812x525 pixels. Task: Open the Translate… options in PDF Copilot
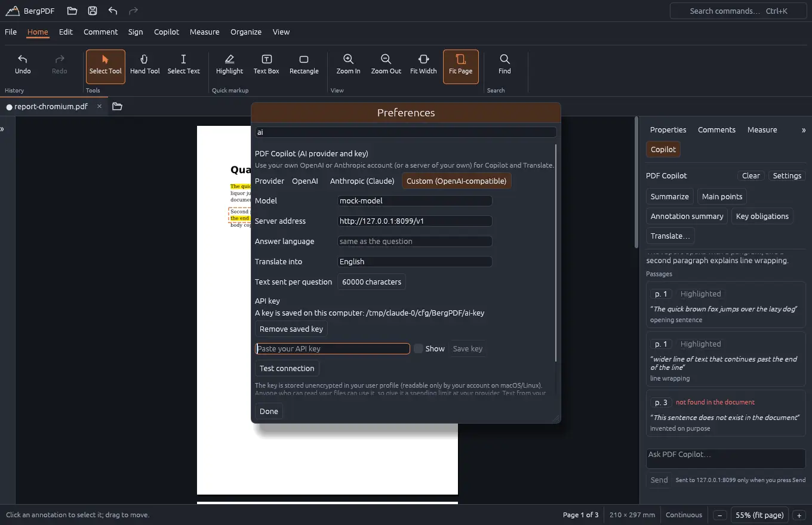click(670, 236)
